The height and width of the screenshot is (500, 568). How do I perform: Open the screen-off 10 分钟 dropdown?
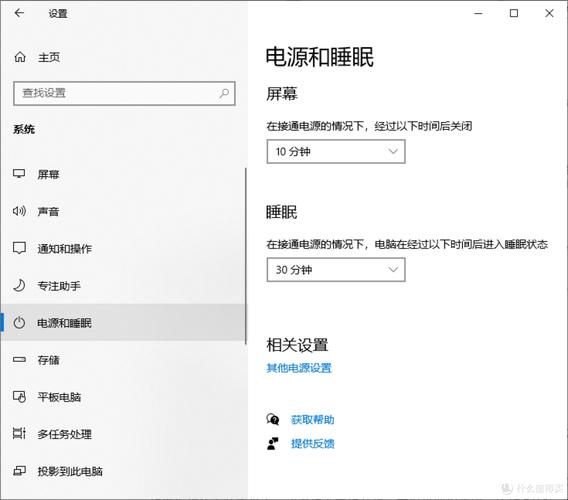point(336,151)
